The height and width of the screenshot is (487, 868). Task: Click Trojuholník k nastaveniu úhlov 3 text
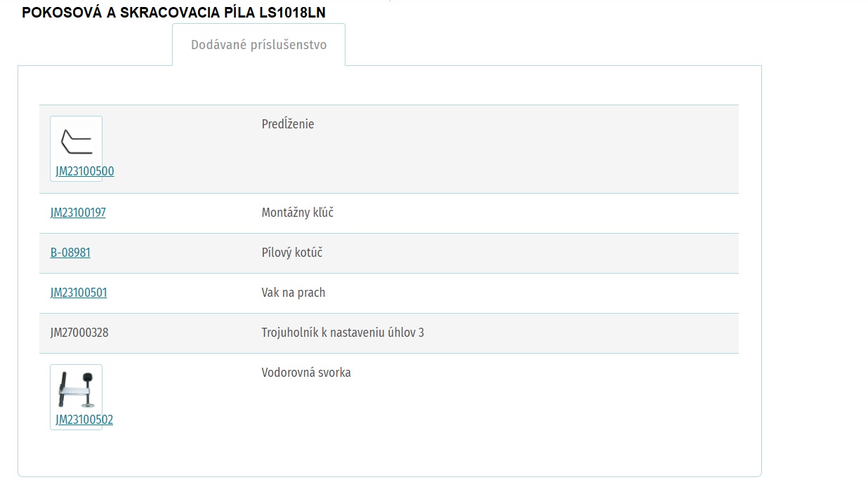(x=343, y=333)
